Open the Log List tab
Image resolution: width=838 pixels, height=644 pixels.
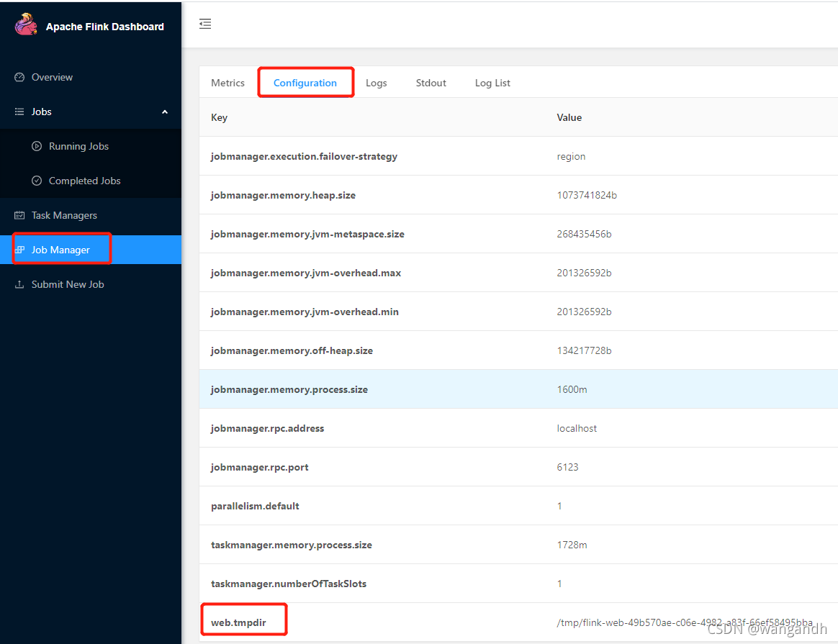(492, 82)
